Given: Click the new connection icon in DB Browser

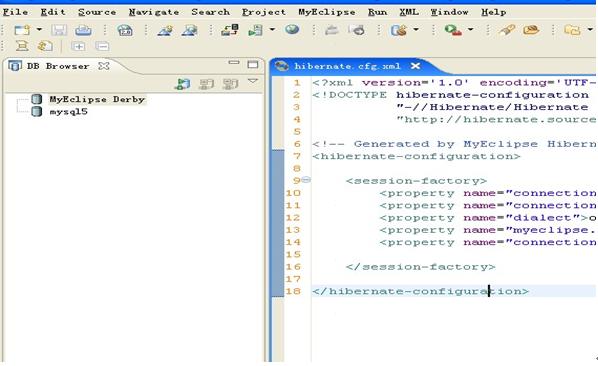Looking at the screenshot, I should pyautogui.click(x=182, y=83).
